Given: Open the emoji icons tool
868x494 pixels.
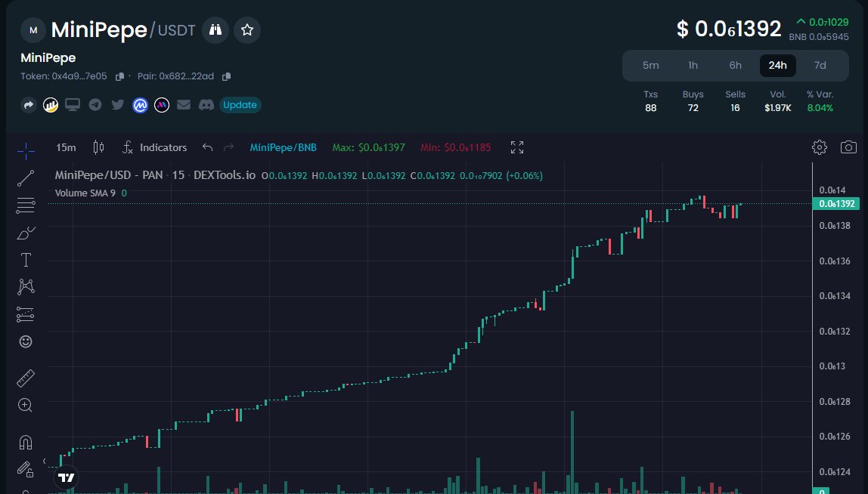Looking at the screenshot, I should 26,341.
